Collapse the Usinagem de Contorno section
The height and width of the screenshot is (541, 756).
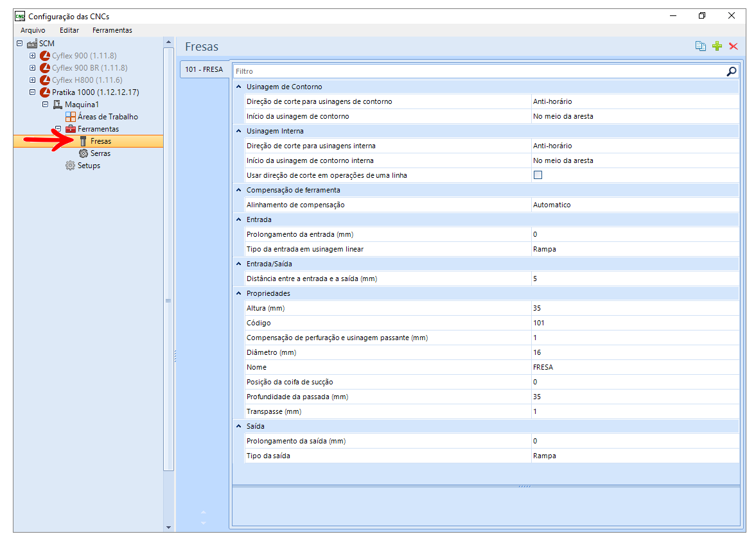239,87
